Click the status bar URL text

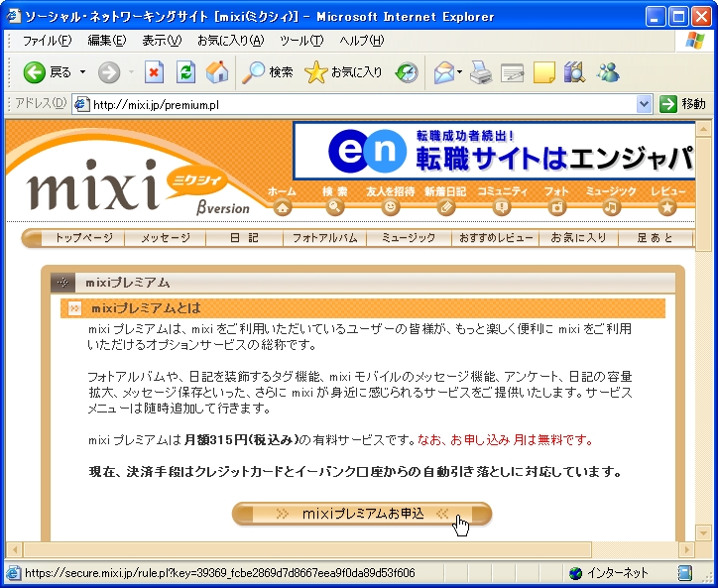coord(220,573)
